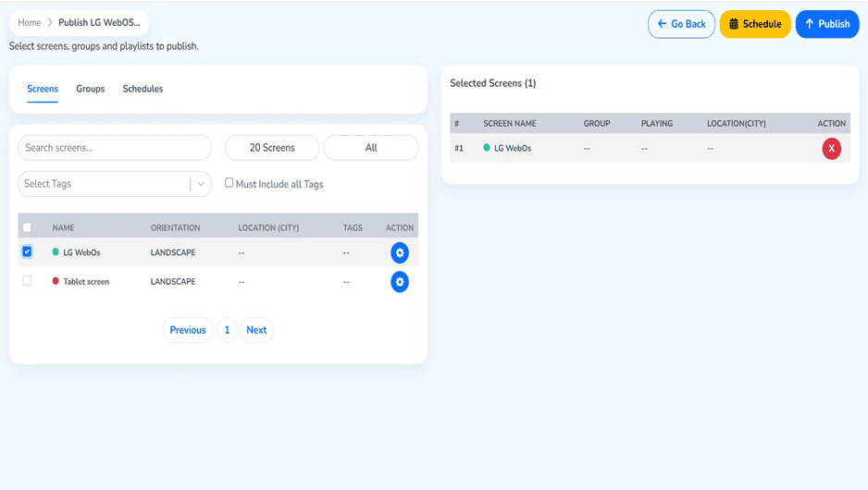Image resolution: width=868 pixels, height=490 pixels.
Task: Click the LOCATION (CITY) column header in screens list
Action: coord(268,227)
